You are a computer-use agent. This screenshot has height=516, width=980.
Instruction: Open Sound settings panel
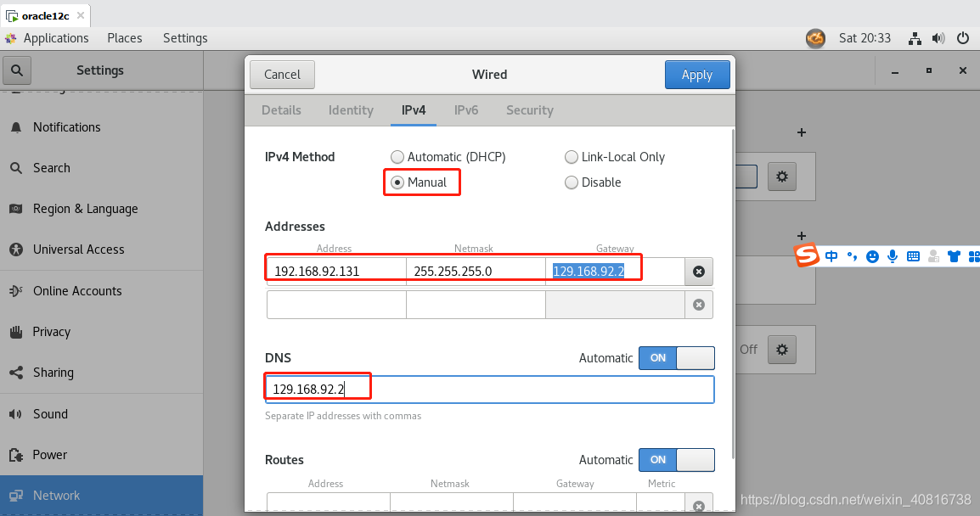101,413
